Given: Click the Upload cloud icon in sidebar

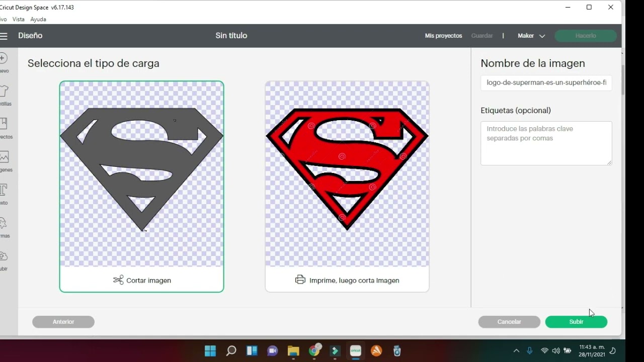Looking at the screenshot, I should [4, 256].
